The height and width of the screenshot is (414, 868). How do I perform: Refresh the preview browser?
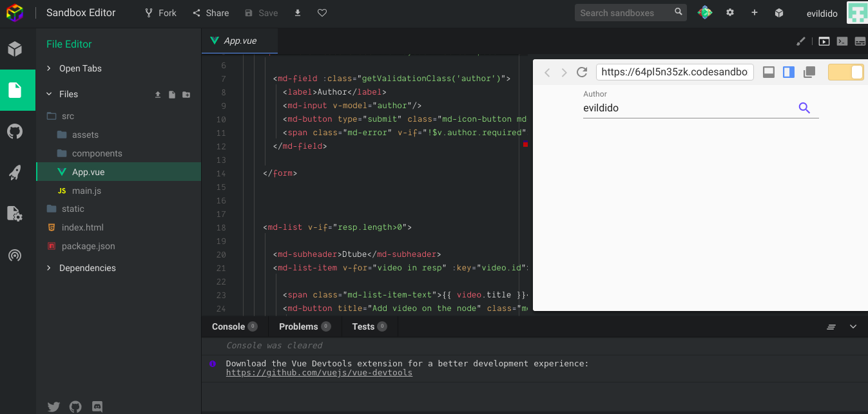click(x=582, y=72)
